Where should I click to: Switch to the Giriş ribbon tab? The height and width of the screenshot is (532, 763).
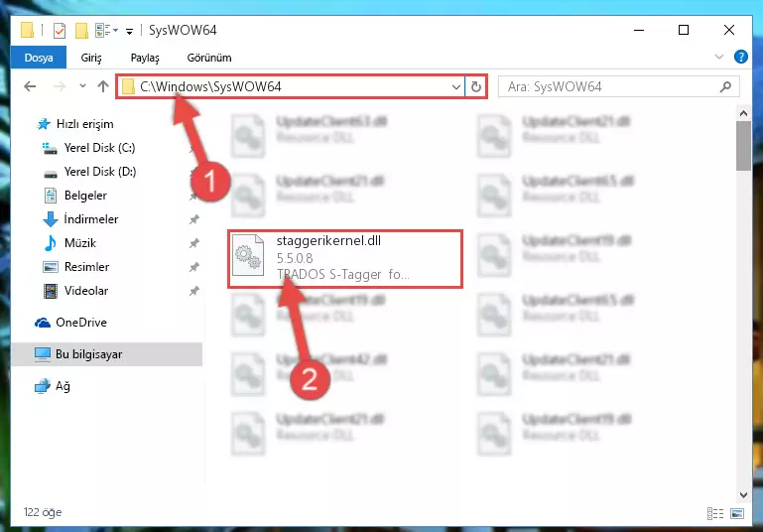[x=91, y=58]
